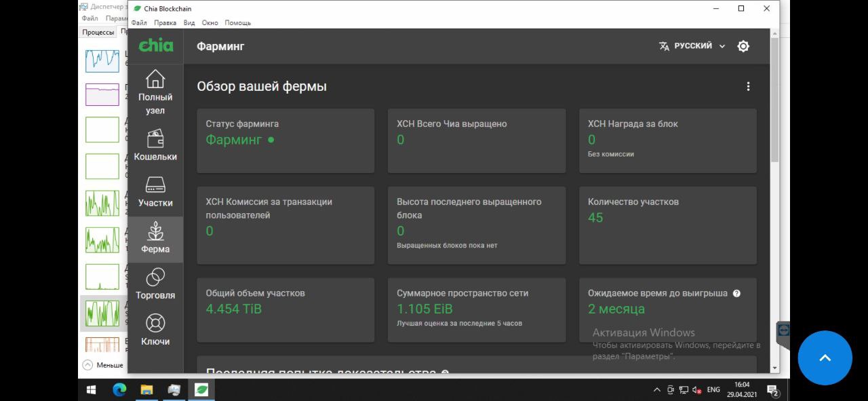The height and width of the screenshot is (401, 868).
Task: Select purple memory graph in Task Manager
Action: click(102, 94)
